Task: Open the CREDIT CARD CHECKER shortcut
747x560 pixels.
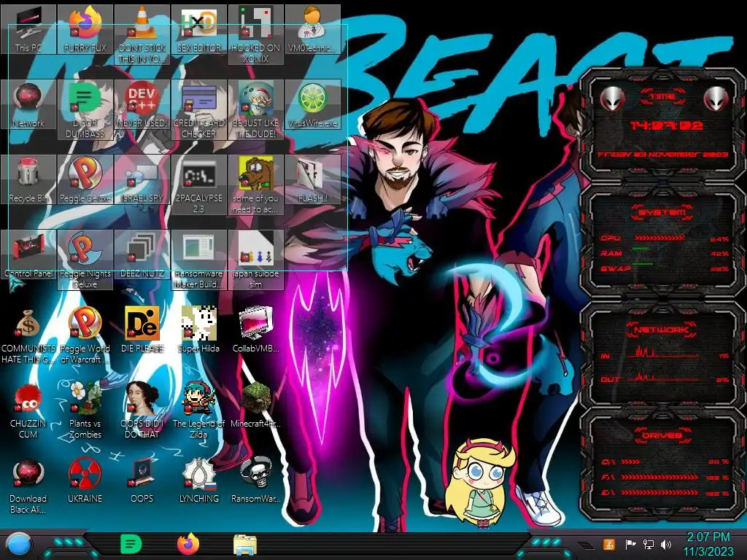Action: [x=199, y=109]
